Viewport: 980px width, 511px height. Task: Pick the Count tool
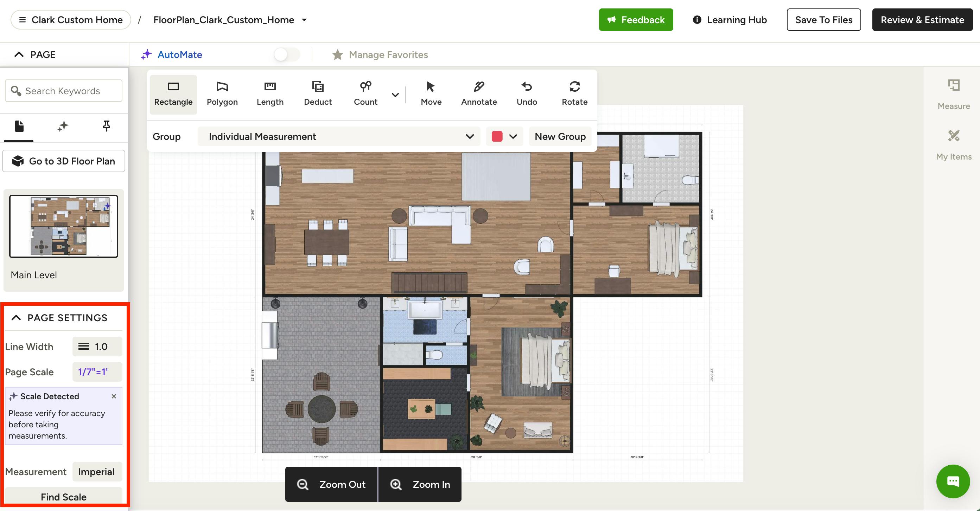[365, 94]
